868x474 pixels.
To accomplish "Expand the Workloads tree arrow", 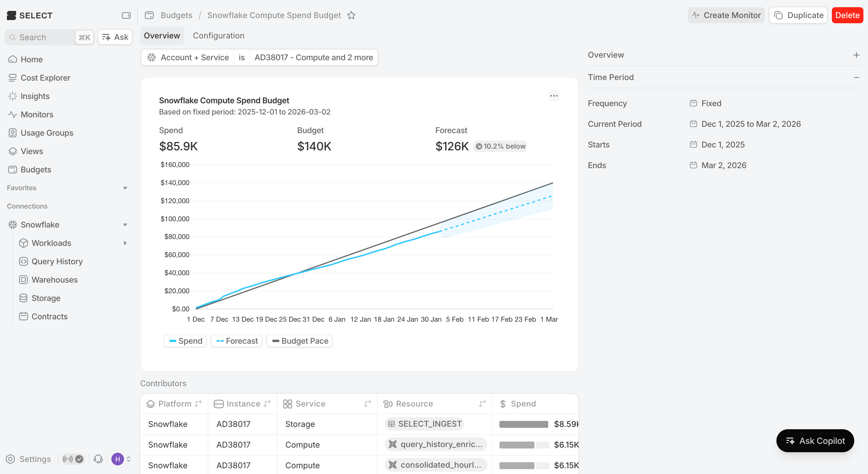I will coord(125,243).
